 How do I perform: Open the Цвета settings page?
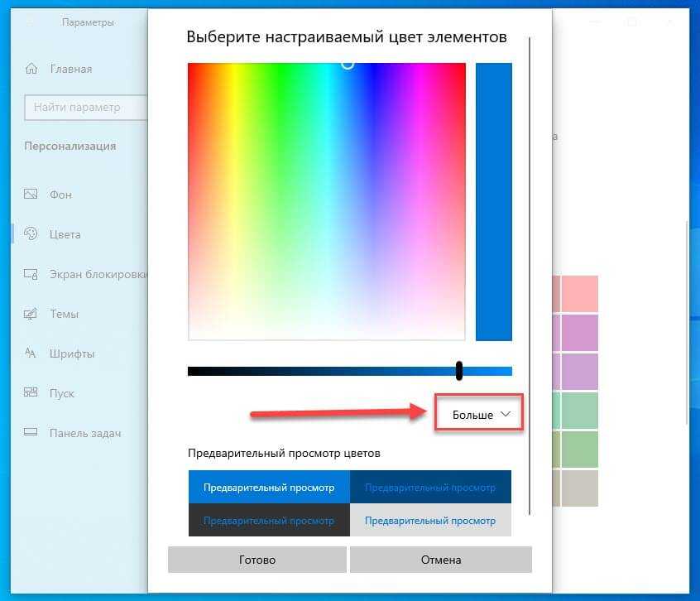[65, 234]
